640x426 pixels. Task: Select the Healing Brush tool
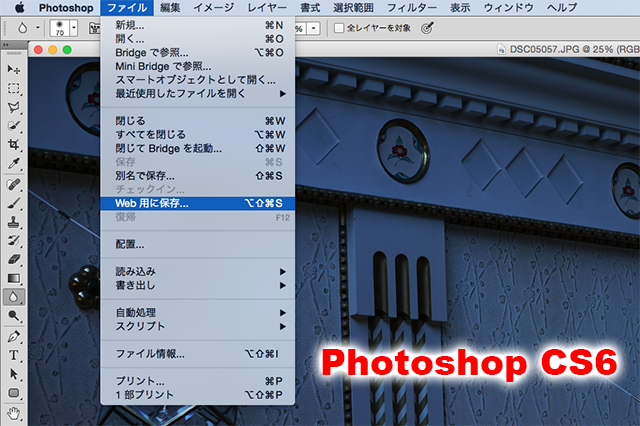(13, 184)
